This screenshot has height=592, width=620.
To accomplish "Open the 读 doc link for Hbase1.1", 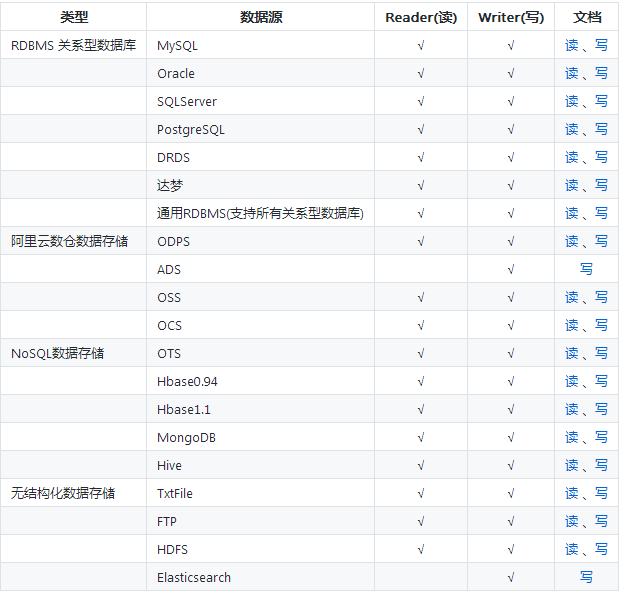I will (x=572, y=409).
